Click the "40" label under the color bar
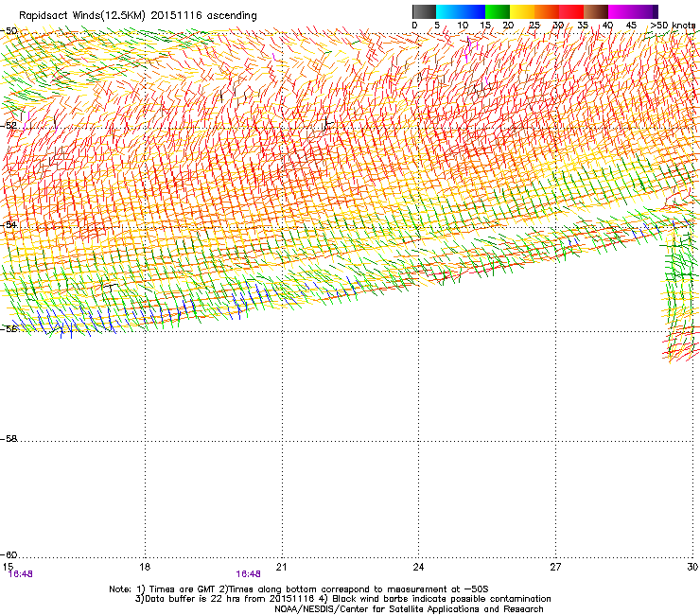 point(607,26)
